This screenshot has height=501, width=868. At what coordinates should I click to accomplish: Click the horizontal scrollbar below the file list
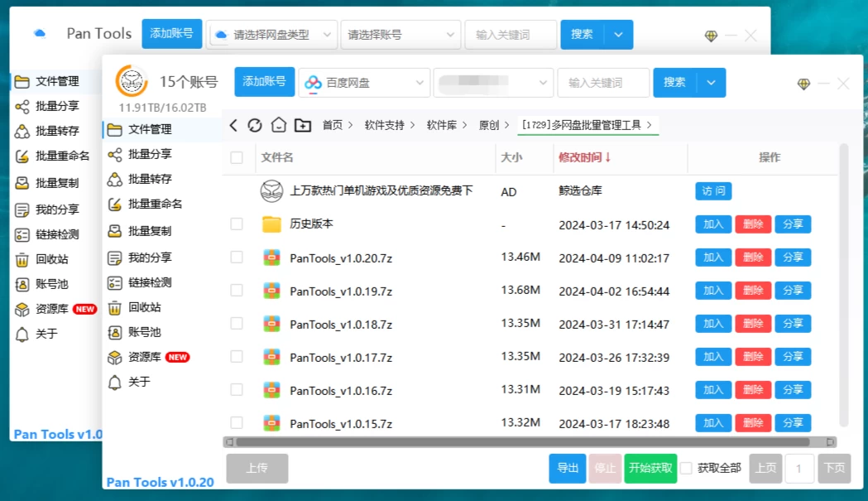521,441
